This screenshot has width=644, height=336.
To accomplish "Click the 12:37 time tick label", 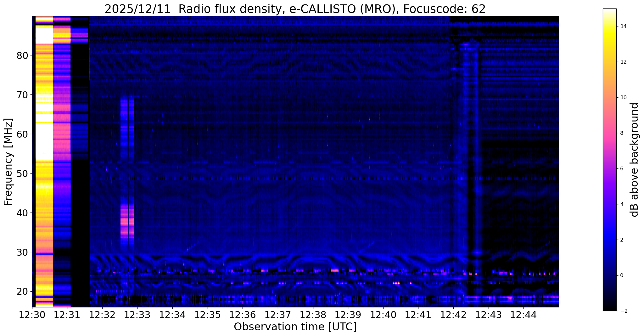I will tap(278, 315).
